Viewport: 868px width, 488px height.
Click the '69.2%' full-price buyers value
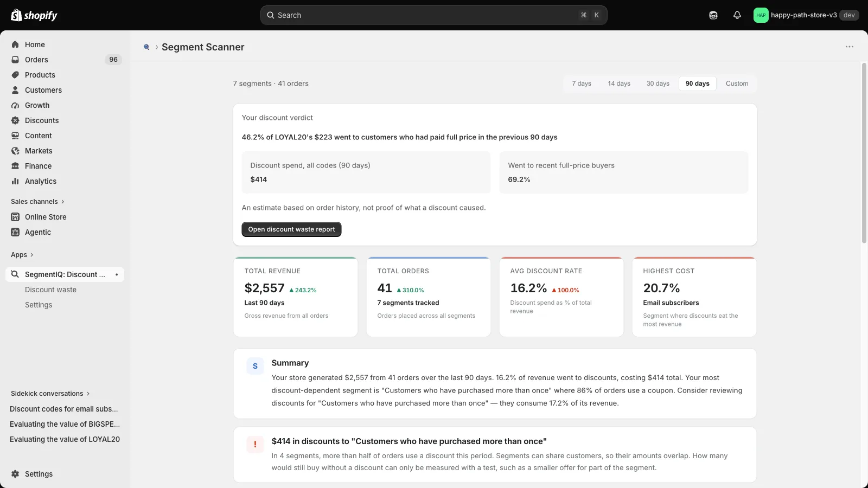pos(519,179)
